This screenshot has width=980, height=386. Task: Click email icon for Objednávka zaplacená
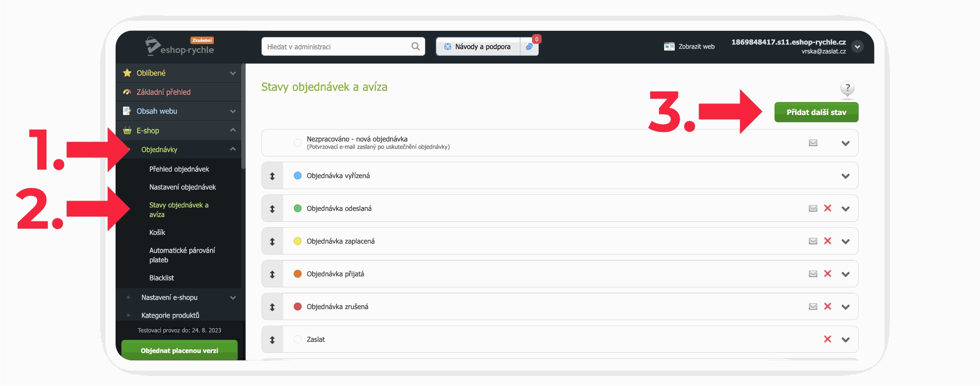click(813, 241)
